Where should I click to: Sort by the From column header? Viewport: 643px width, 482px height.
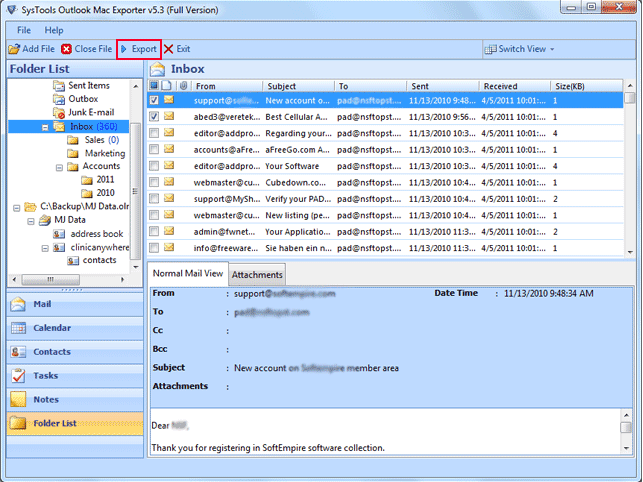[x=227, y=86]
